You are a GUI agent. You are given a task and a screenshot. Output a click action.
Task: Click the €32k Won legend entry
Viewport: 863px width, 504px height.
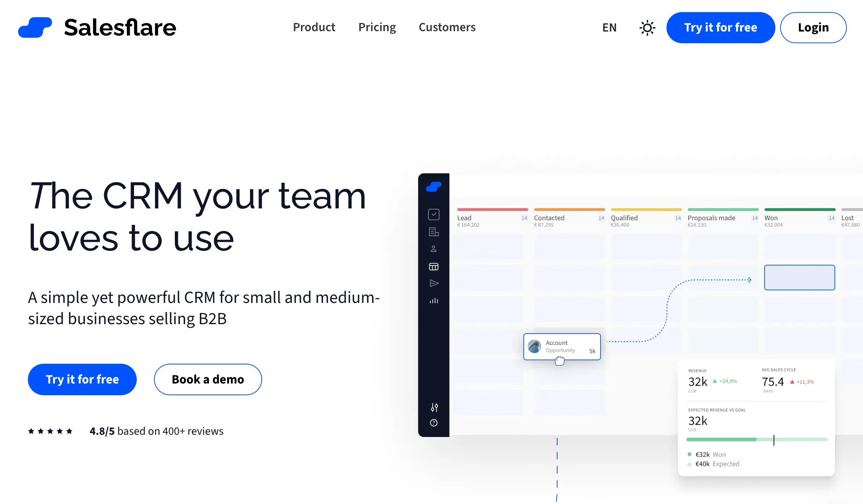click(706, 455)
